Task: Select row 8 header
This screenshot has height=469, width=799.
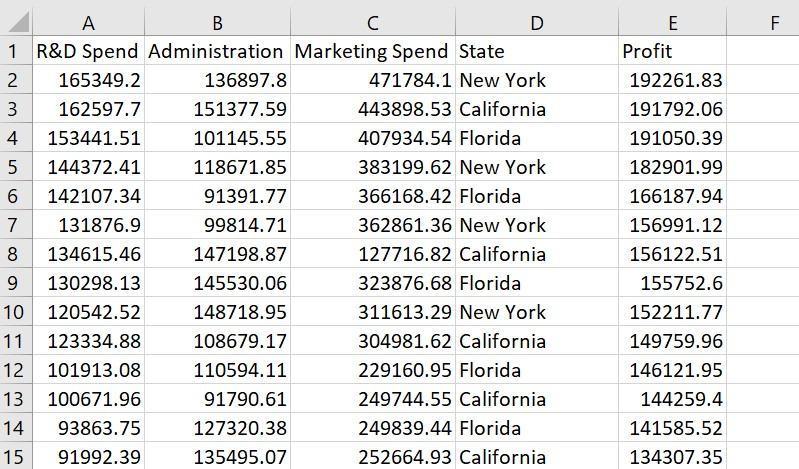Action: (x=16, y=253)
